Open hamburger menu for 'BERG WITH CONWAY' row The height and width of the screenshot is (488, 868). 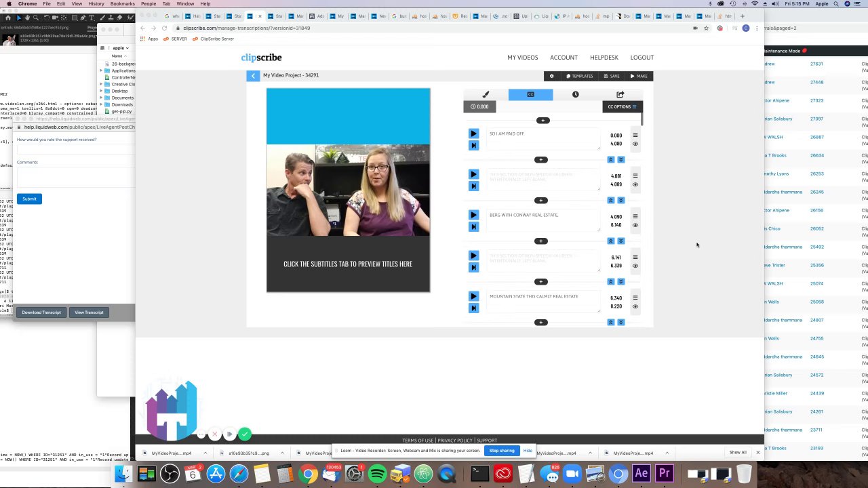pos(635,216)
